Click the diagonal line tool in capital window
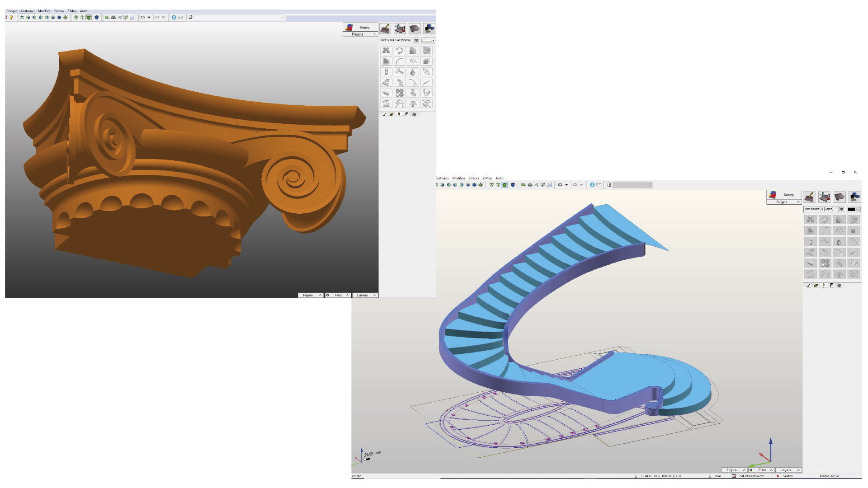Viewport: 868px width, 488px height. tap(426, 82)
